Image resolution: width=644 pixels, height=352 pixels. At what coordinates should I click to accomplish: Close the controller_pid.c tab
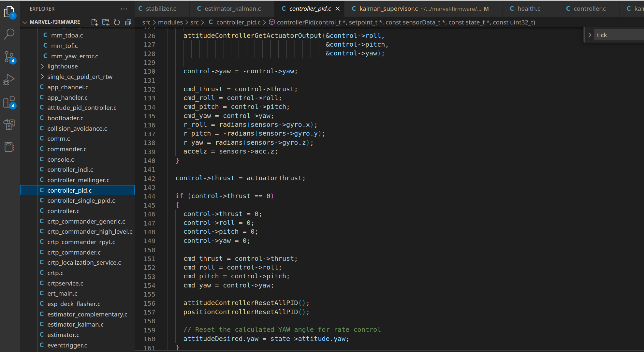click(337, 8)
